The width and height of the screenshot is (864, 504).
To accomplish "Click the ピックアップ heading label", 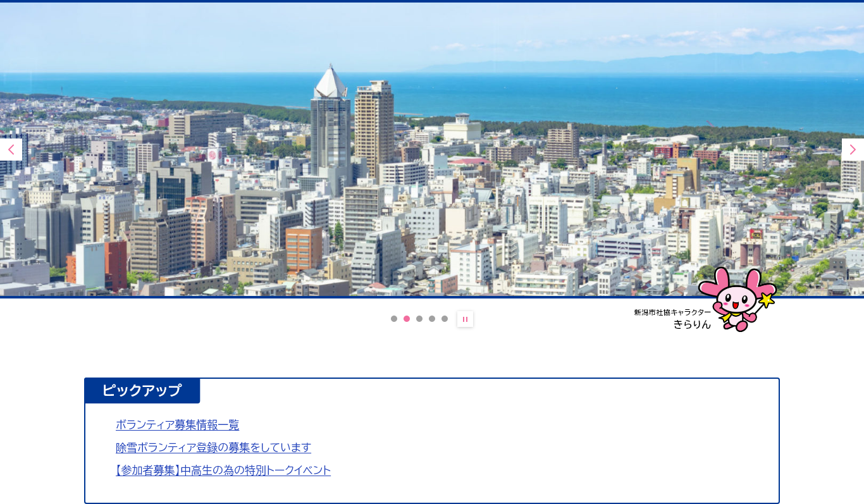I will [142, 390].
